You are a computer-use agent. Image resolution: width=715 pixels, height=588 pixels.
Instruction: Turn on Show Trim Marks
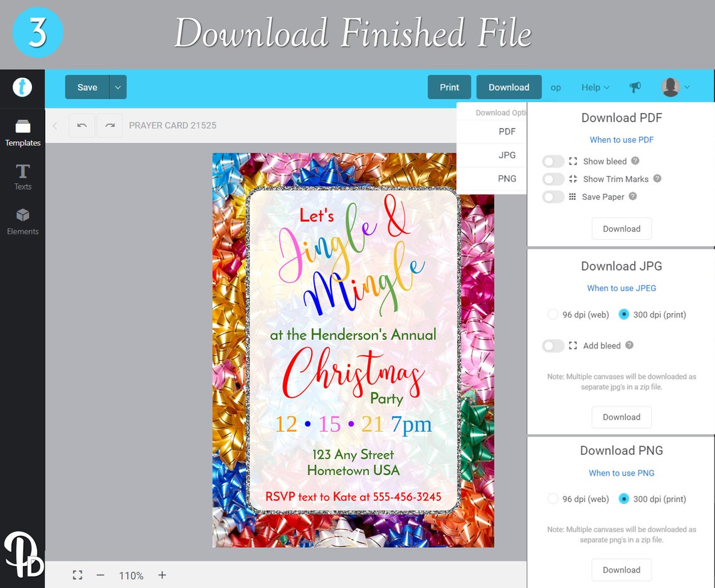[552, 179]
